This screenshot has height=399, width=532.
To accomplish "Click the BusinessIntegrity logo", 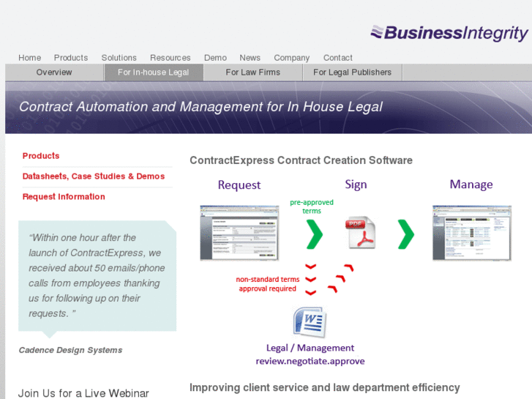I will [x=449, y=33].
